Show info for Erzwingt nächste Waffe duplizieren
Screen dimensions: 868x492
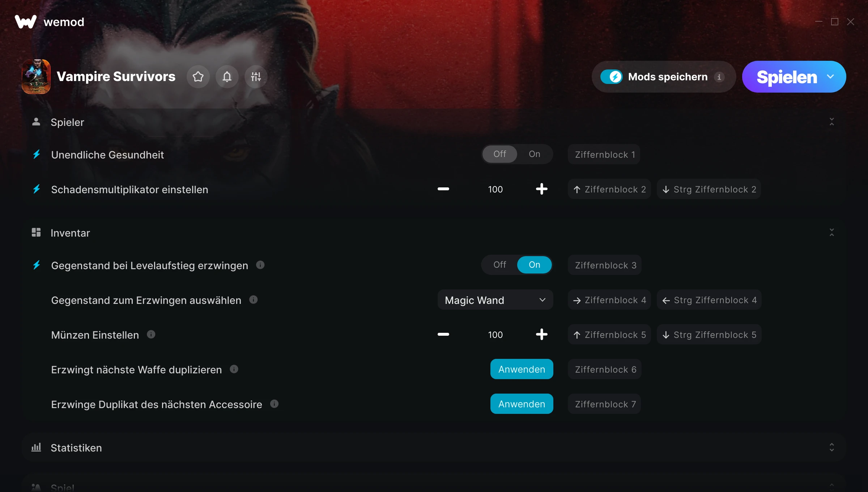point(234,369)
